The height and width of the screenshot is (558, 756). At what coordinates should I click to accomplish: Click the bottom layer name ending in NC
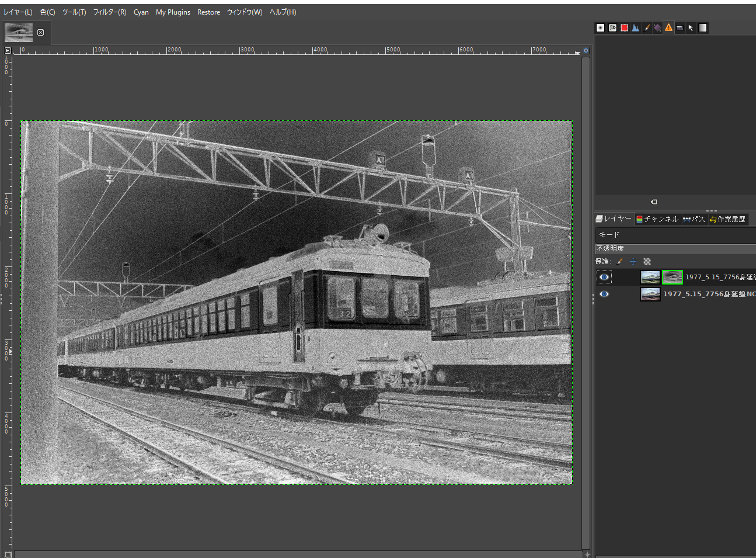709,294
